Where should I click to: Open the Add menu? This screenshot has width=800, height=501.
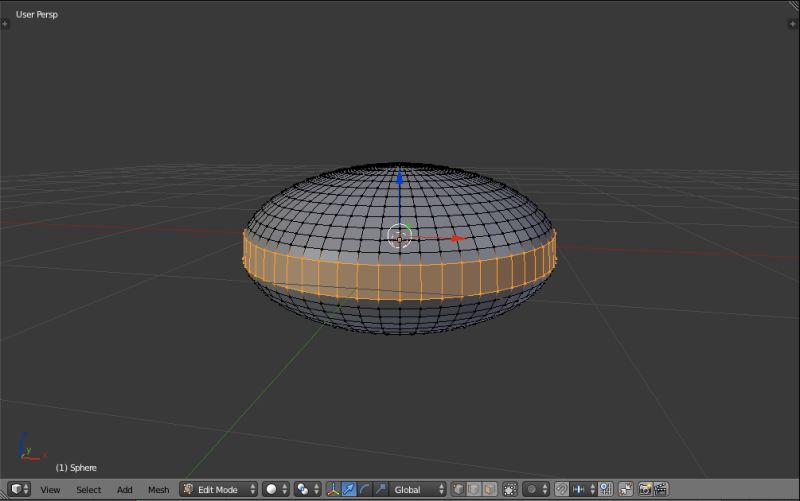(x=124, y=490)
